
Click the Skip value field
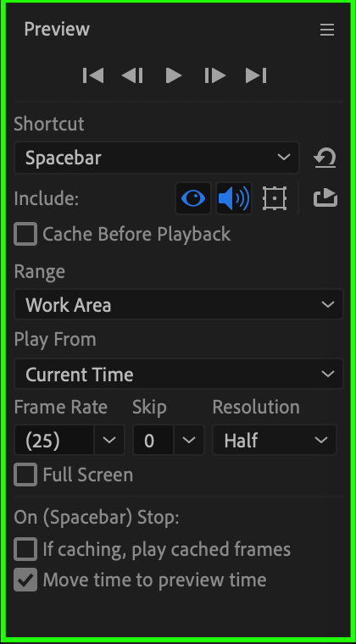click(x=153, y=441)
